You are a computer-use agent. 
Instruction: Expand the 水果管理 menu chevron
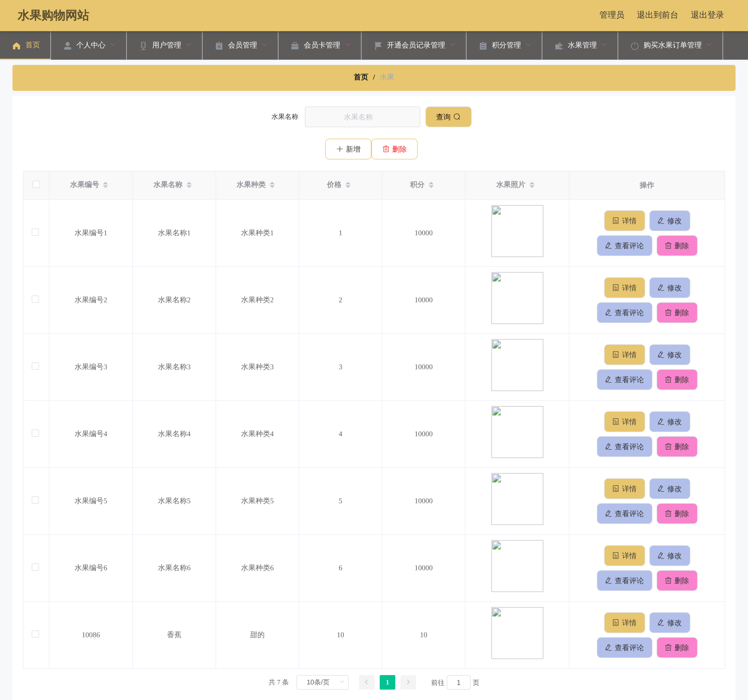coord(604,45)
